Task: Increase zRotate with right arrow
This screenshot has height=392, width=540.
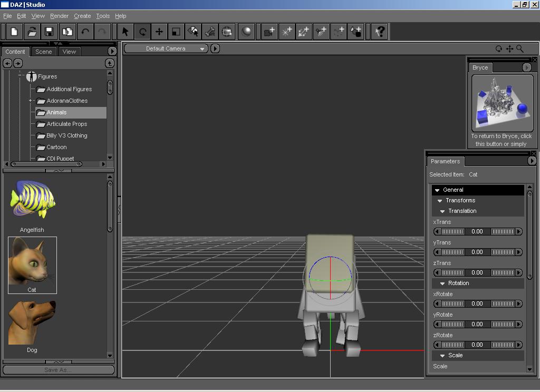Action: (519, 345)
